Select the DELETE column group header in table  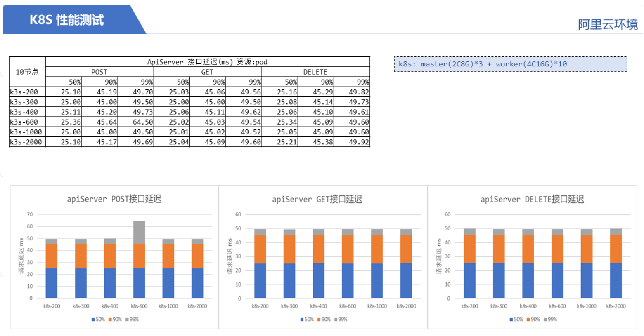point(315,72)
